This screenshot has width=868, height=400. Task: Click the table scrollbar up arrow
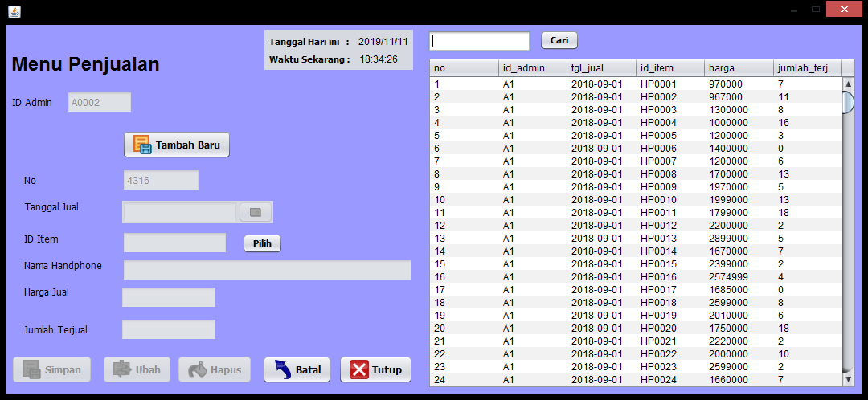click(848, 84)
